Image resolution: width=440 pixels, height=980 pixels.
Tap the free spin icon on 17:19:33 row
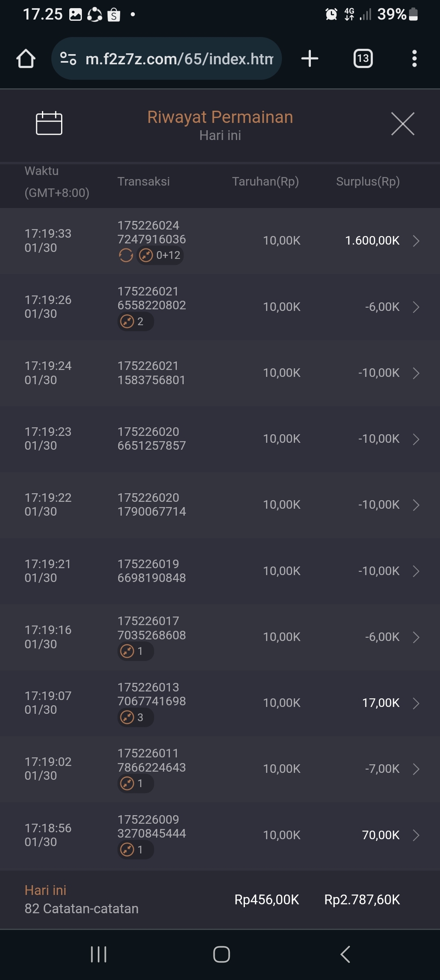126,256
